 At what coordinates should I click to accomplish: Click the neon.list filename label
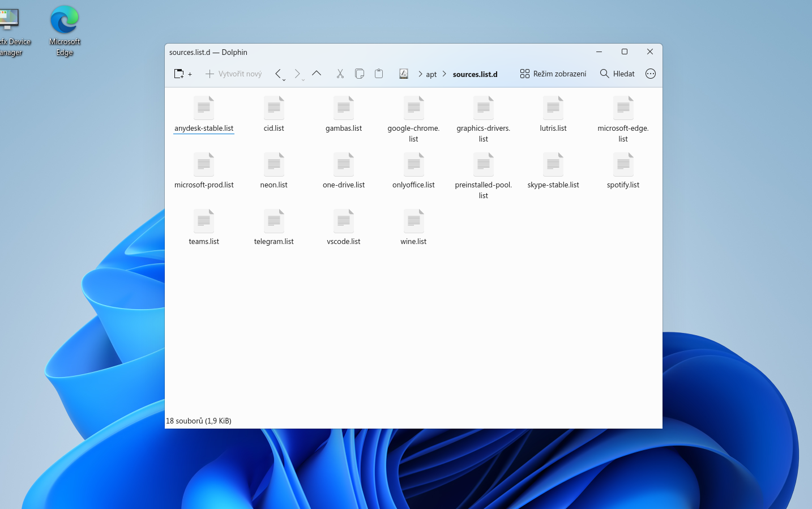[274, 185]
